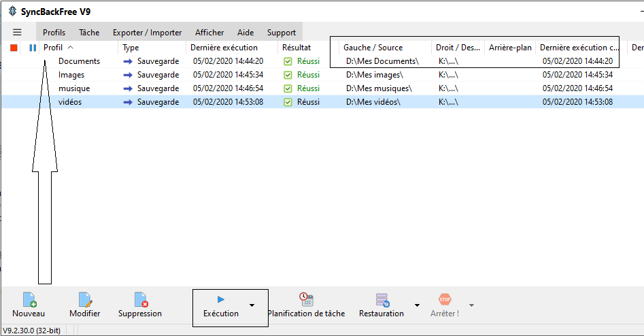Sort by Dernière exécution c... column header
The height and width of the screenshot is (336, 644).
pyautogui.click(x=579, y=48)
